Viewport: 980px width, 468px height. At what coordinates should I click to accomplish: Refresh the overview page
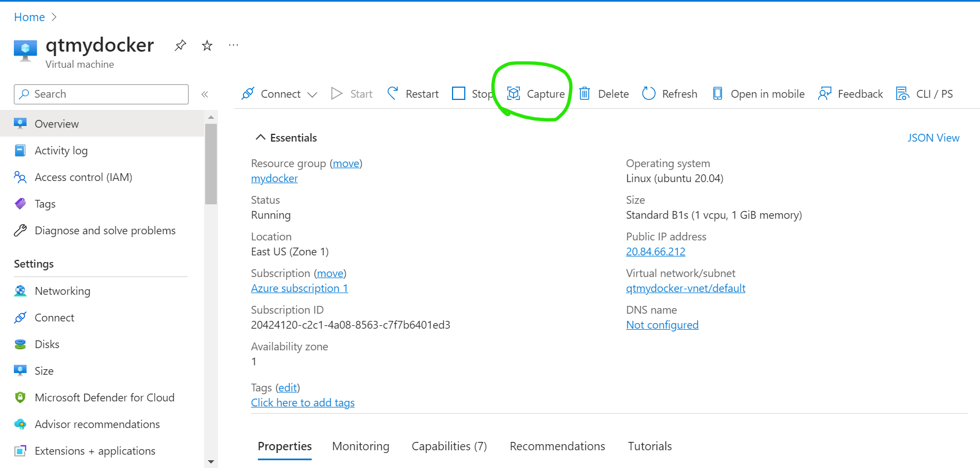(669, 94)
